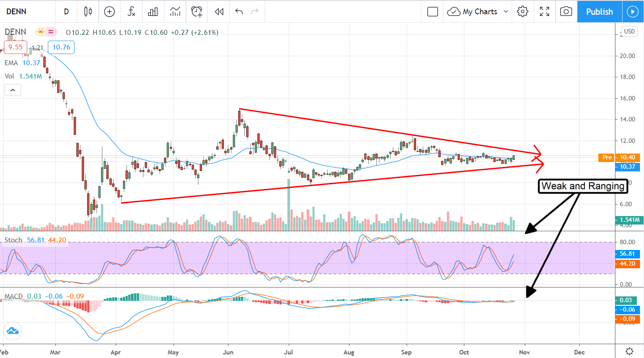Take a chart snapshot with the camera icon
This screenshot has width=644, height=358.
[x=566, y=12]
